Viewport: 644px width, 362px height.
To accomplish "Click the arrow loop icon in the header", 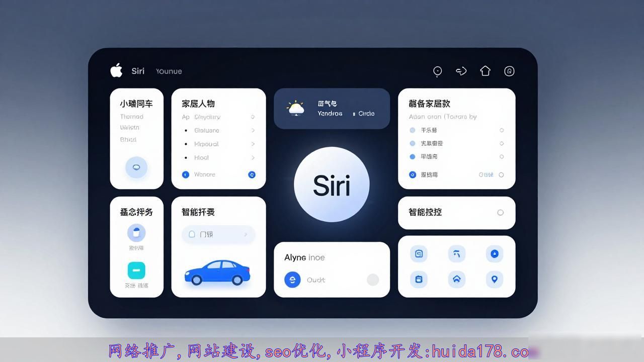I will click(x=461, y=71).
